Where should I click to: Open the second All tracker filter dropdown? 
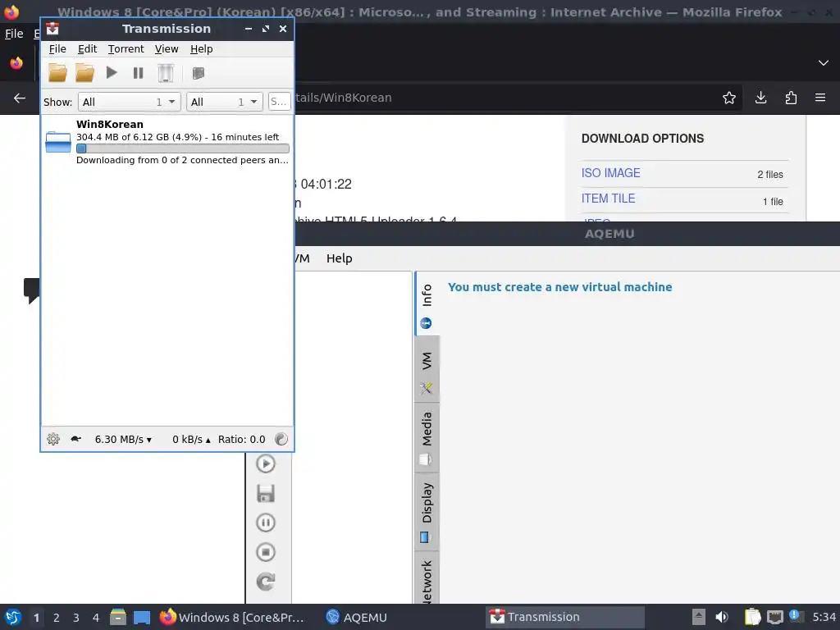point(225,102)
